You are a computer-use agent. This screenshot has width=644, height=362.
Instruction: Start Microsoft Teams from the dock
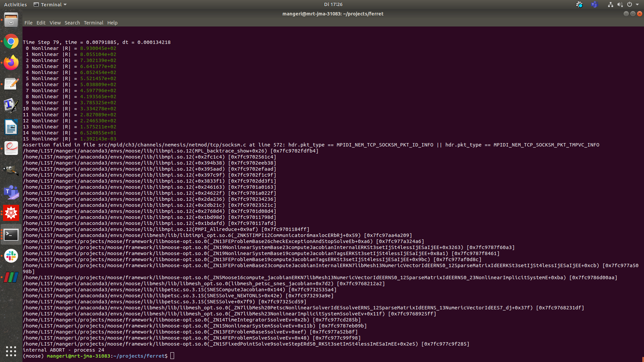click(x=11, y=193)
